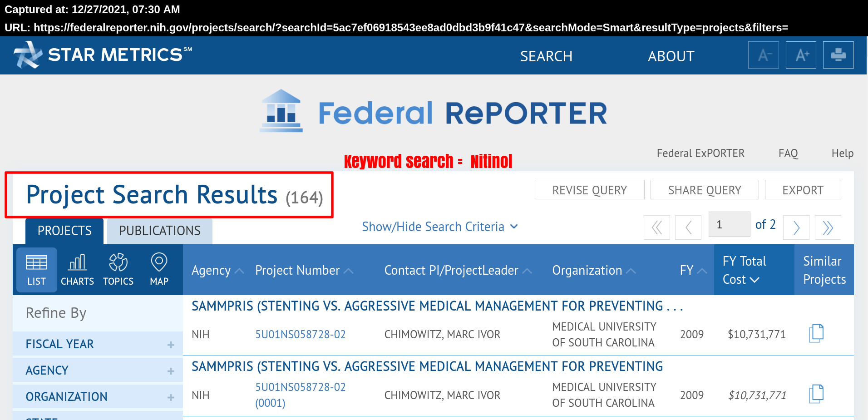The image size is (868, 420).
Task: Sort results by Organization column
Action: (x=593, y=271)
